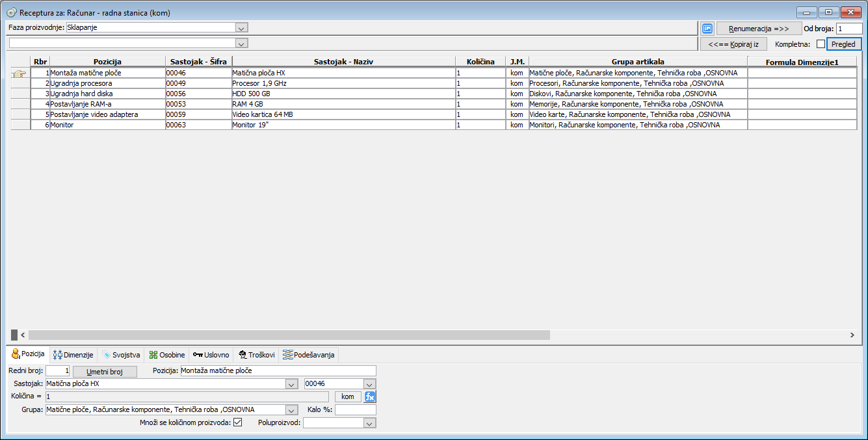This screenshot has height=440, width=868.
Task: Click the pointing hand row marker icon
Action: coord(20,73)
